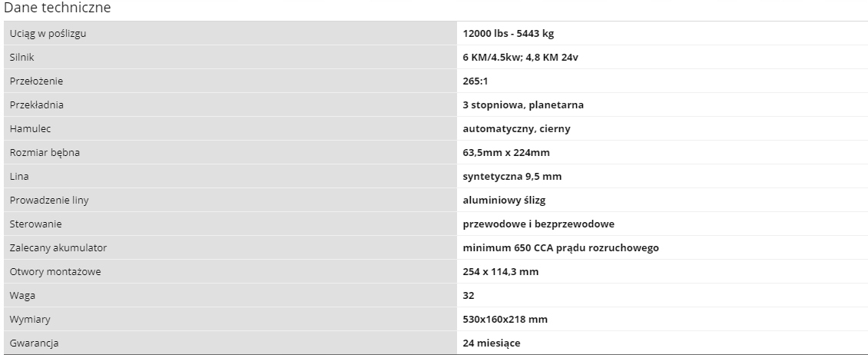Click the '63,5mm x 224mm' drum size

(x=506, y=153)
